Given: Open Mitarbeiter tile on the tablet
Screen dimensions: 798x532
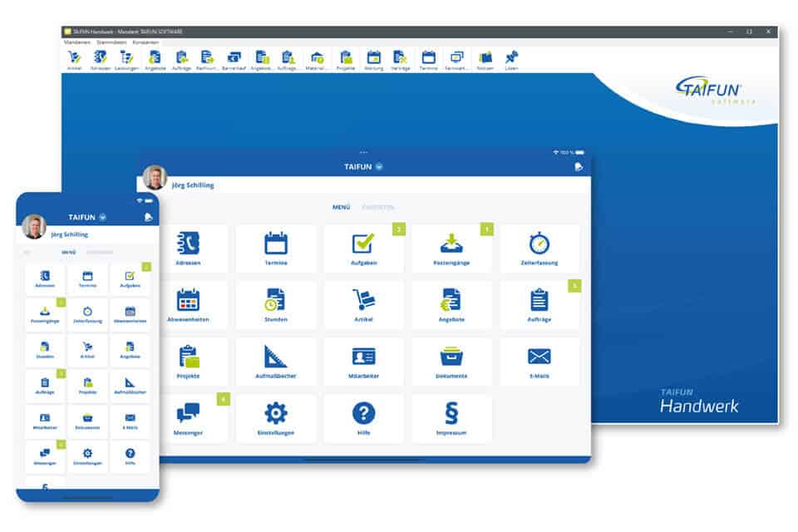Looking at the screenshot, I should tap(363, 361).
